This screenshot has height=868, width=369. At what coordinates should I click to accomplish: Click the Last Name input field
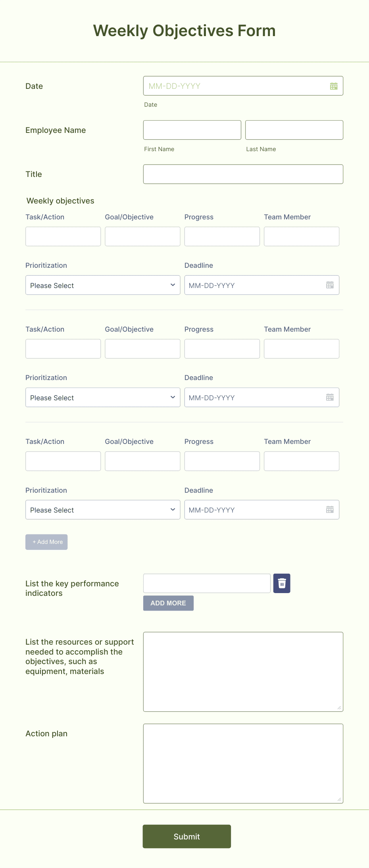pyautogui.click(x=294, y=130)
